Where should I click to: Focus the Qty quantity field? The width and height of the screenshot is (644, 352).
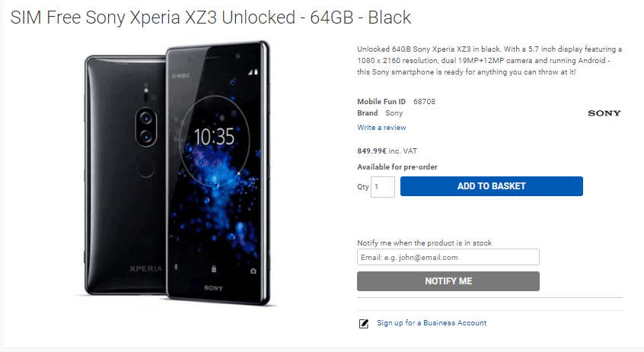(x=383, y=187)
